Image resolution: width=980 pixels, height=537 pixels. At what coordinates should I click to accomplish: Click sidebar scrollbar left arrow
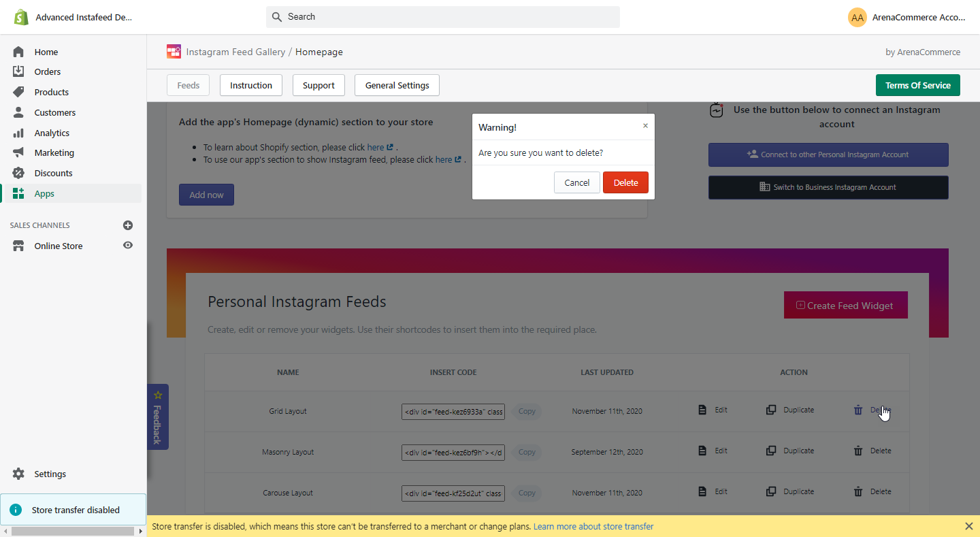coord(5,531)
